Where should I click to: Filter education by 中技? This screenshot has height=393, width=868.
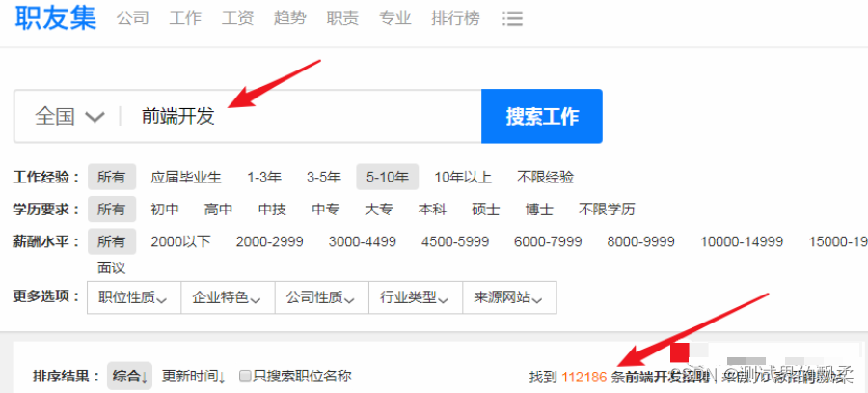(272, 210)
